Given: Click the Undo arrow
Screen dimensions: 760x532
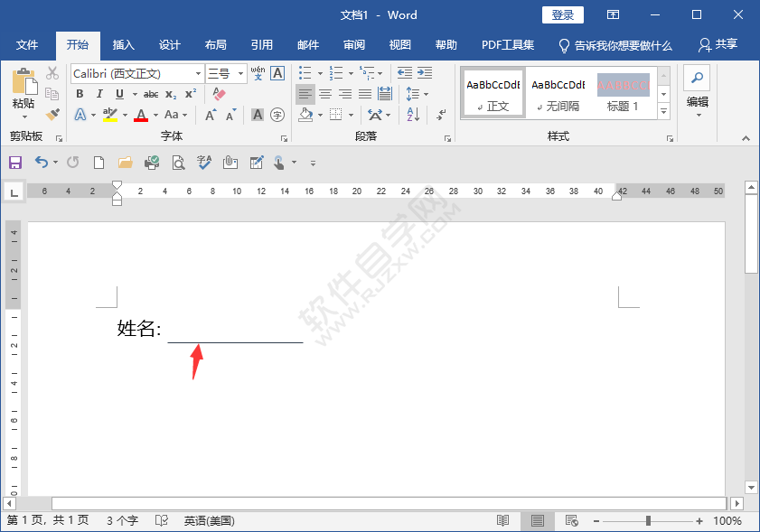Looking at the screenshot, I should point(42,163).
